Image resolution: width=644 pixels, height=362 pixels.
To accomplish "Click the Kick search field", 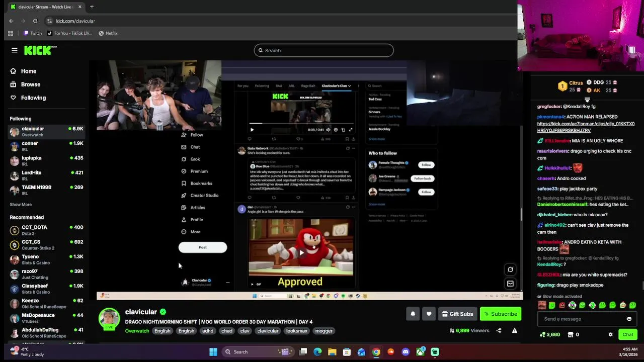I will [x=324, y=50].
